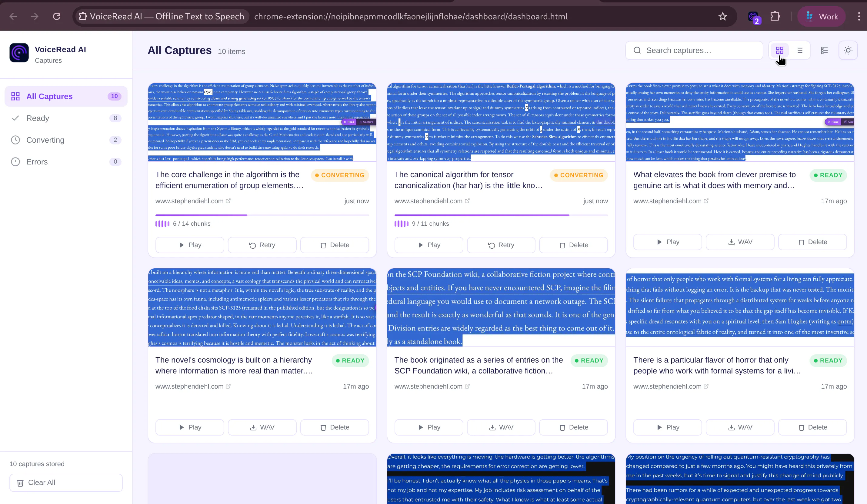This screenshot has height=504, width=867.
Task: Click the '10 captures stored' text
Action: pos(37,464)
